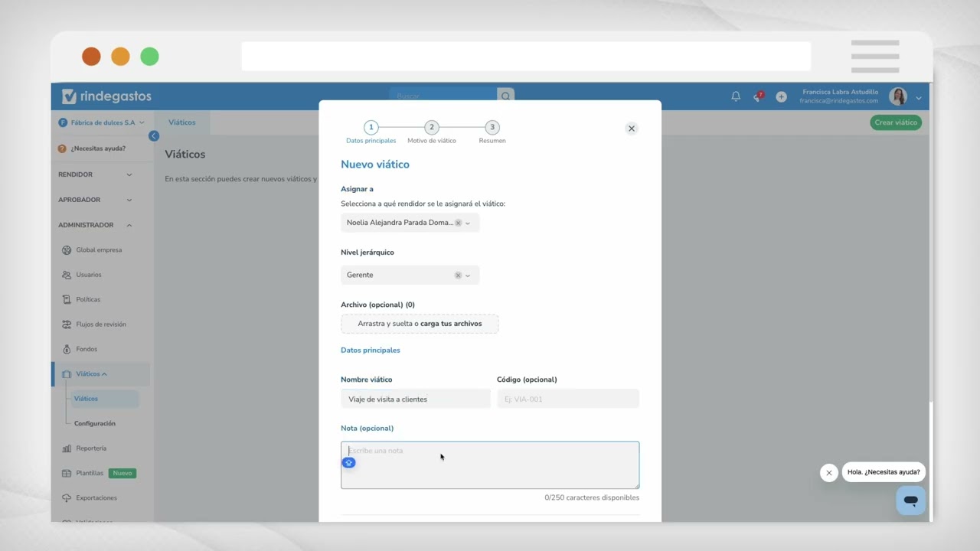
Task: Open the chat widget button
Action: click(910, 500)
